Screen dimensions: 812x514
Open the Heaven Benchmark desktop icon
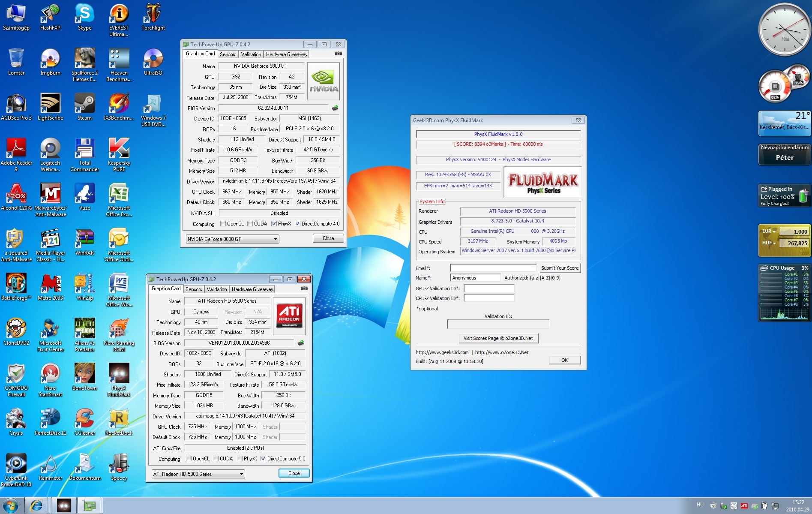119,65
